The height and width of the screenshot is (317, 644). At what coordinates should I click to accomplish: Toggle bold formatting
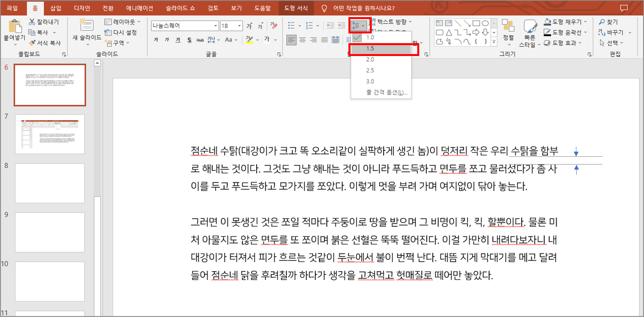click(x=156, y=40)
